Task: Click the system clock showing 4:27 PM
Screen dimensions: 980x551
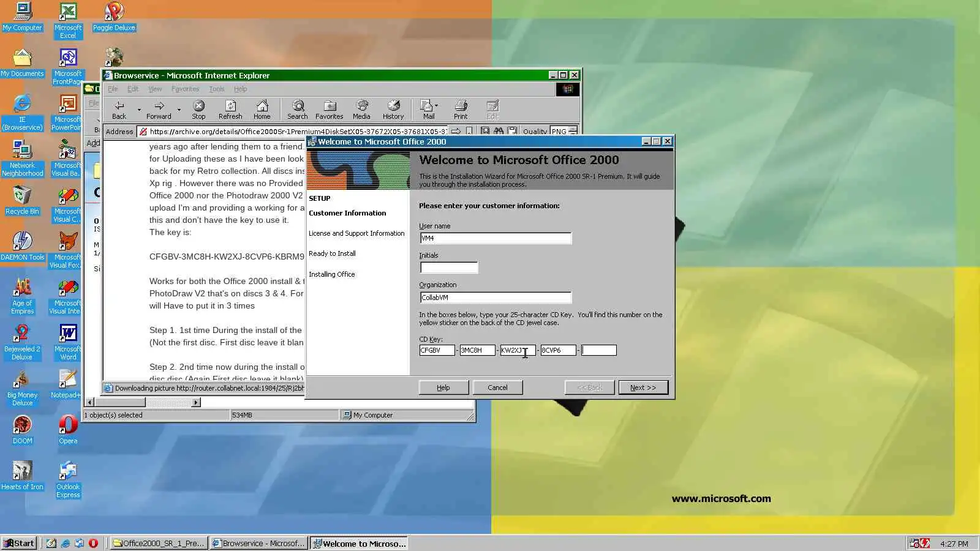Action: pos(954,544)
